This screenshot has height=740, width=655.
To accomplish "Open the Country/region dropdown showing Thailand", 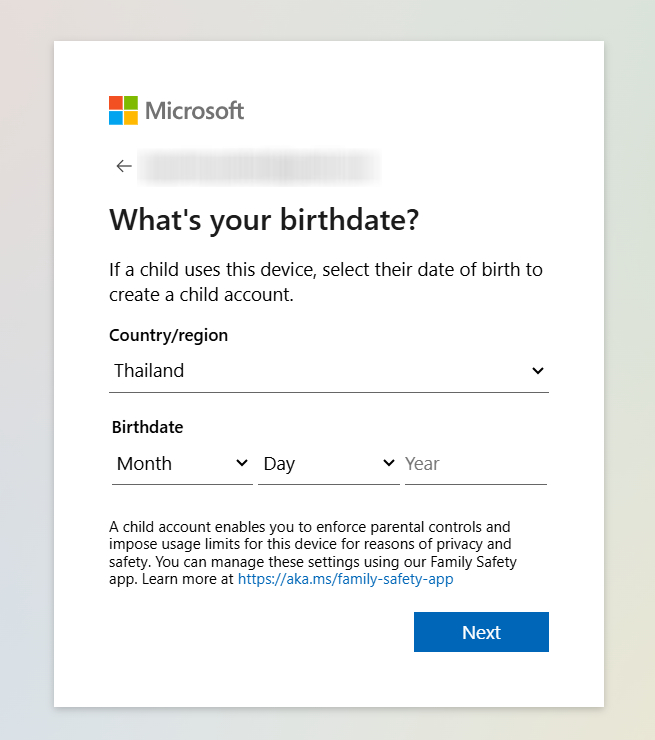I will click(328, 371).
